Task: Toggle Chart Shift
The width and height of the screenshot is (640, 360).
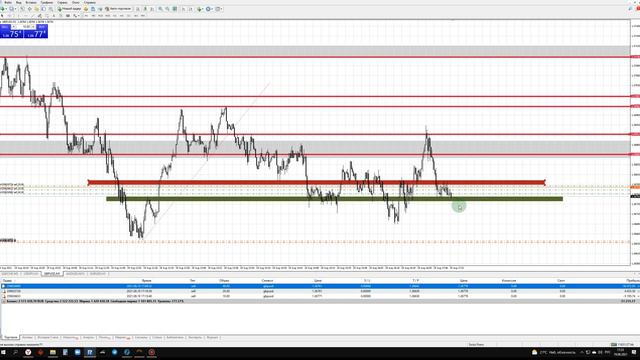Action: coord(191,9)
